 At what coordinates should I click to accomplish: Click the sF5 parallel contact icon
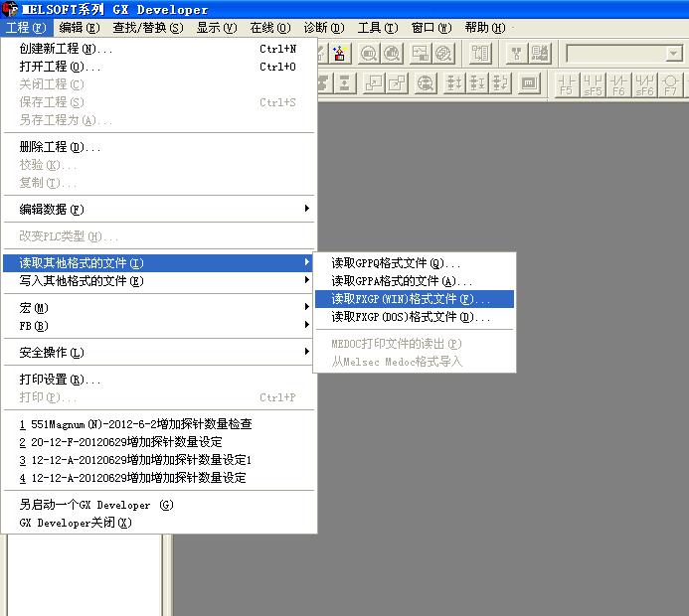click(594, 83)
